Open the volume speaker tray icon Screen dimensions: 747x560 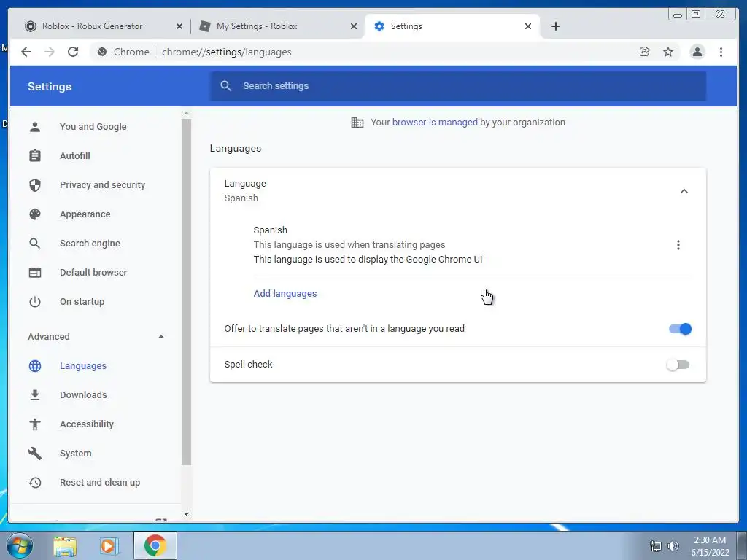(673, 546)
